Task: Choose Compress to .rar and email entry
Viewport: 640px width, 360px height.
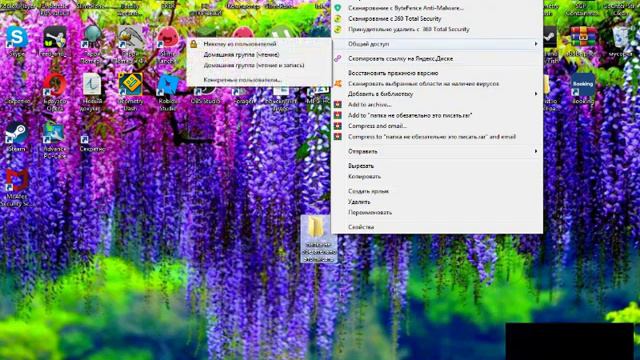Action: click(437, 136)
